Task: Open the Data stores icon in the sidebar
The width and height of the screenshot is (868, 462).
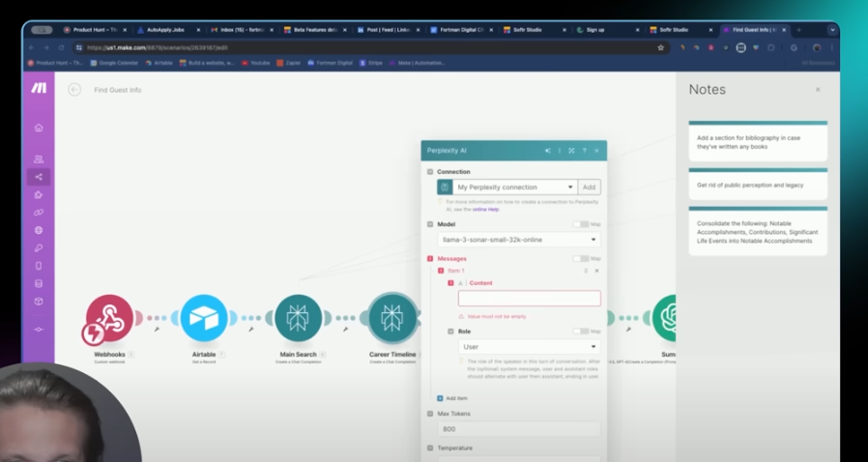Action: click(39, 283)
